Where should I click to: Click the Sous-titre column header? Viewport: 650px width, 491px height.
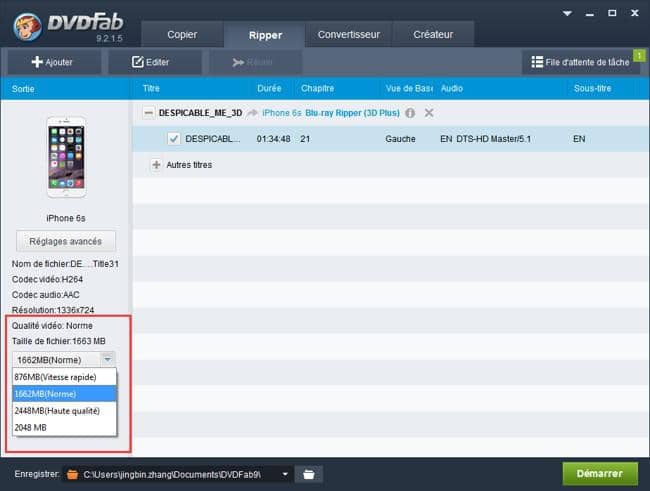coord(592,88)
